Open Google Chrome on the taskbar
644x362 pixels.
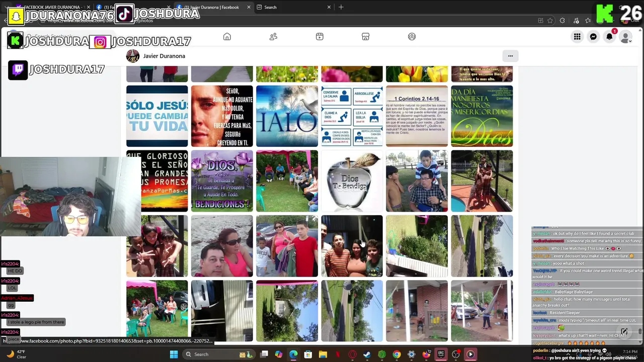point(396,354)
